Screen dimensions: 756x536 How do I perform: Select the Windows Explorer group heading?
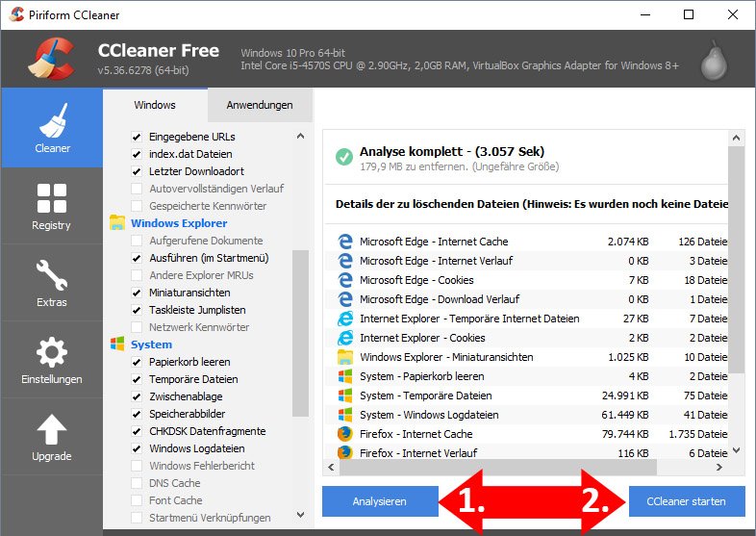tap(179, 223)
